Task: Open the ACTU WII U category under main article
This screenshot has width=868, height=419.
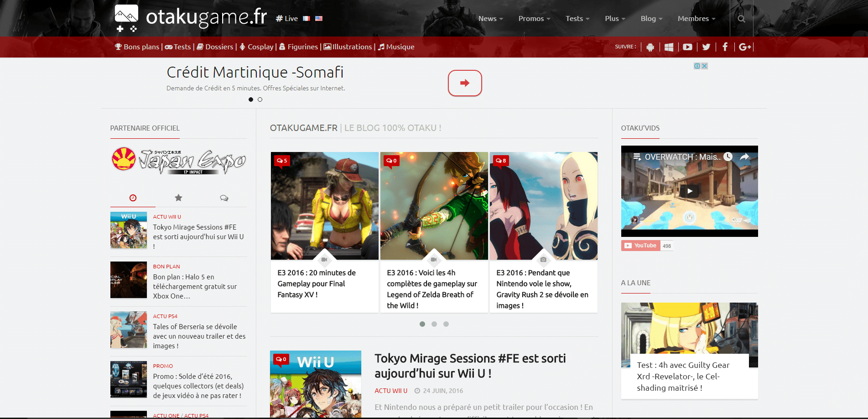Action: tap(391, 391)
